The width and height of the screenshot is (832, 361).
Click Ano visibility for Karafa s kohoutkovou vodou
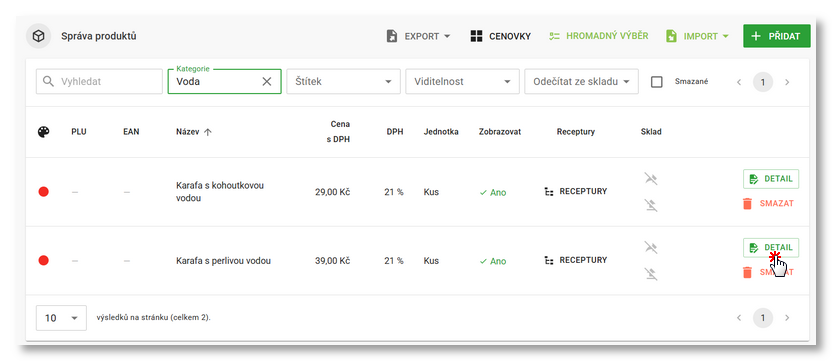coord(493,192)
